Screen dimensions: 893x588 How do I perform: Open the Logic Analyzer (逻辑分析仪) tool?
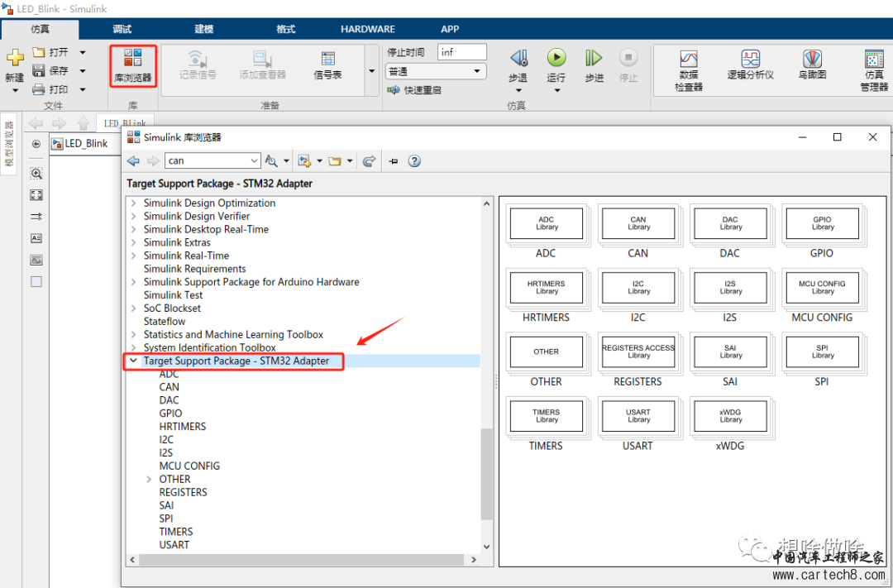[x=751, y=65]
